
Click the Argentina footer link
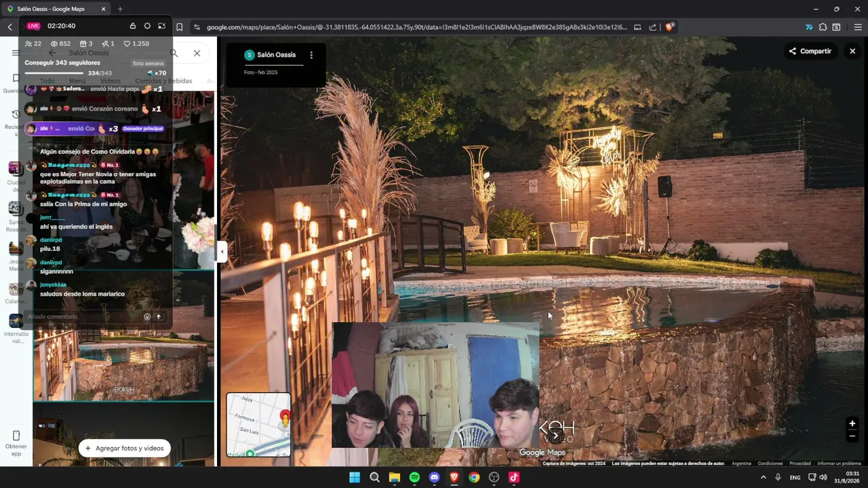(741, 464)
